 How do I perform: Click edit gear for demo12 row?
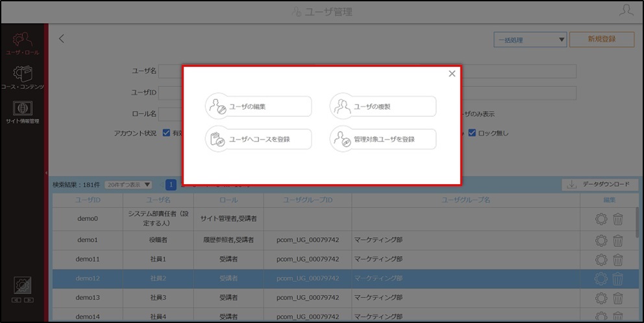click(601, 279)
